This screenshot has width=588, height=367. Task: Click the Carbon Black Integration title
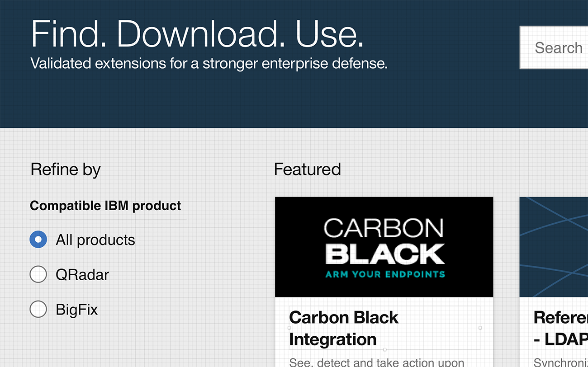coord(344,329)
